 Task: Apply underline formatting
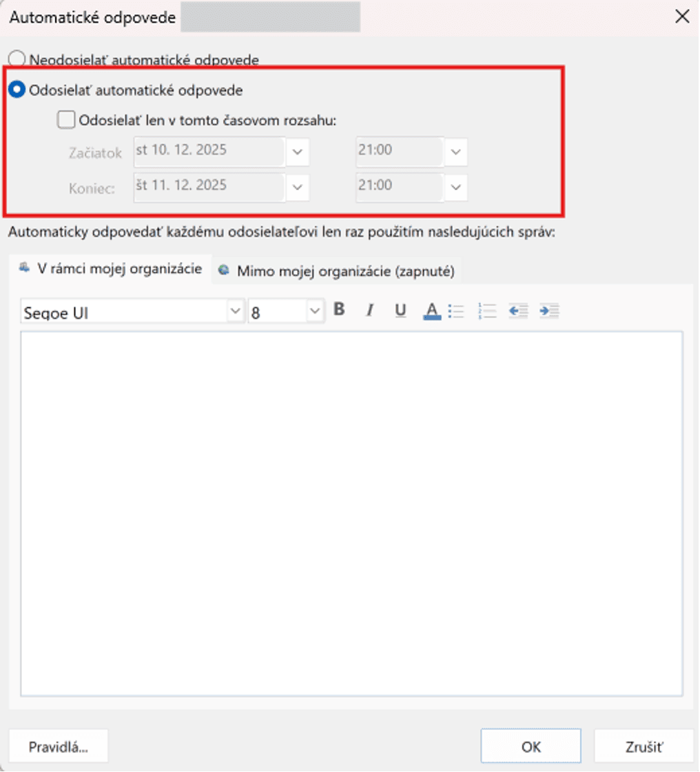[x=400, y=310]
